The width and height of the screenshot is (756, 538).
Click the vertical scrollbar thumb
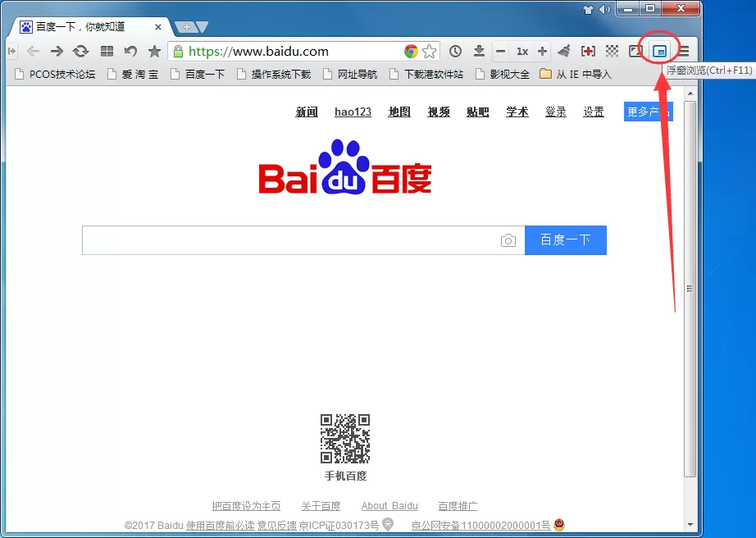click(690, 289)
